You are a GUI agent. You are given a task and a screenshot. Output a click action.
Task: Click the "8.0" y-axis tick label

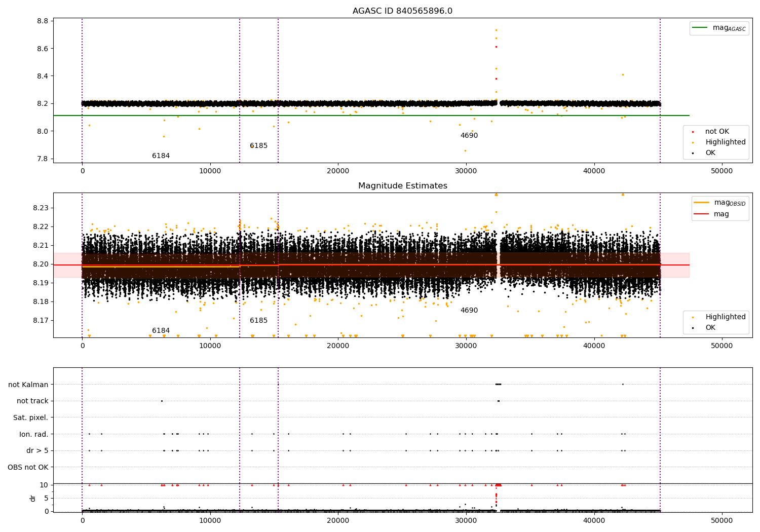click(x=43, y=131)
